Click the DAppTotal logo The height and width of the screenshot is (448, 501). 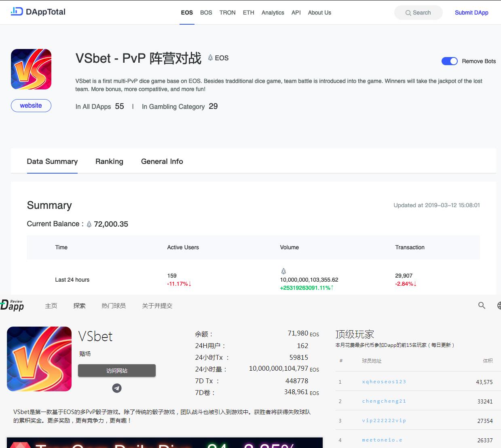pyautogui.click(x=38, y=12)
